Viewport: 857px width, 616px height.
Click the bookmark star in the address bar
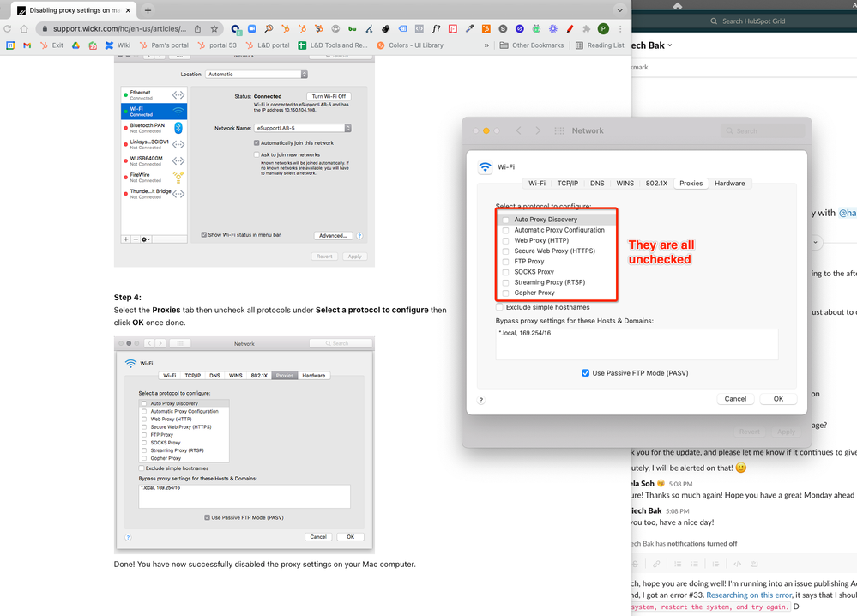click(214, 28)
